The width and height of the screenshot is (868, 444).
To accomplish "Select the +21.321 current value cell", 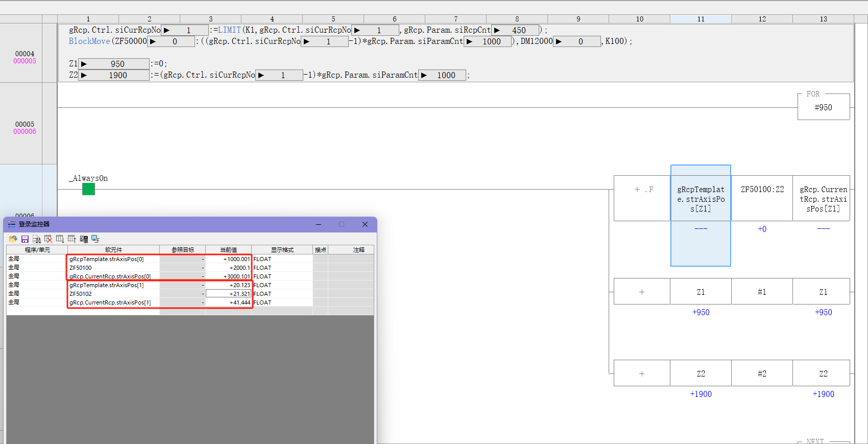I will (229, 294).
